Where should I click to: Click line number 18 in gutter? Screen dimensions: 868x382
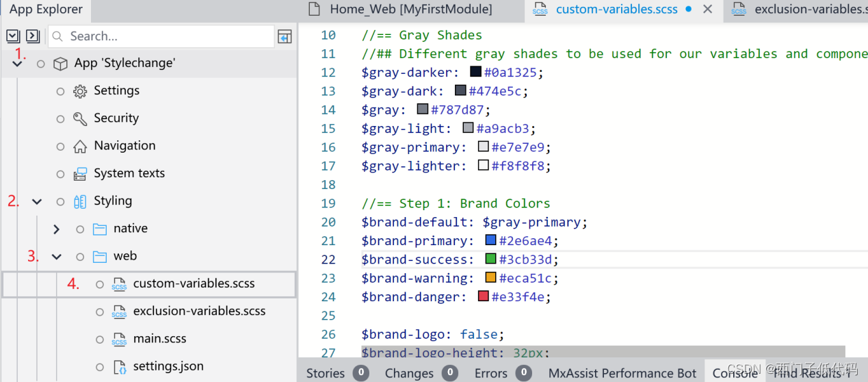(x=328, y=184)
